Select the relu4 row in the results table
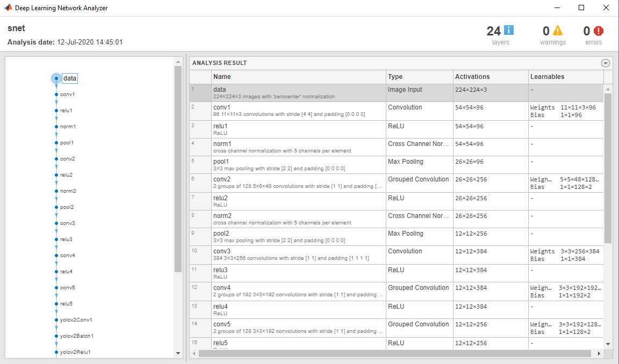This screenshot has height=364, width=619. coord(397,310)
